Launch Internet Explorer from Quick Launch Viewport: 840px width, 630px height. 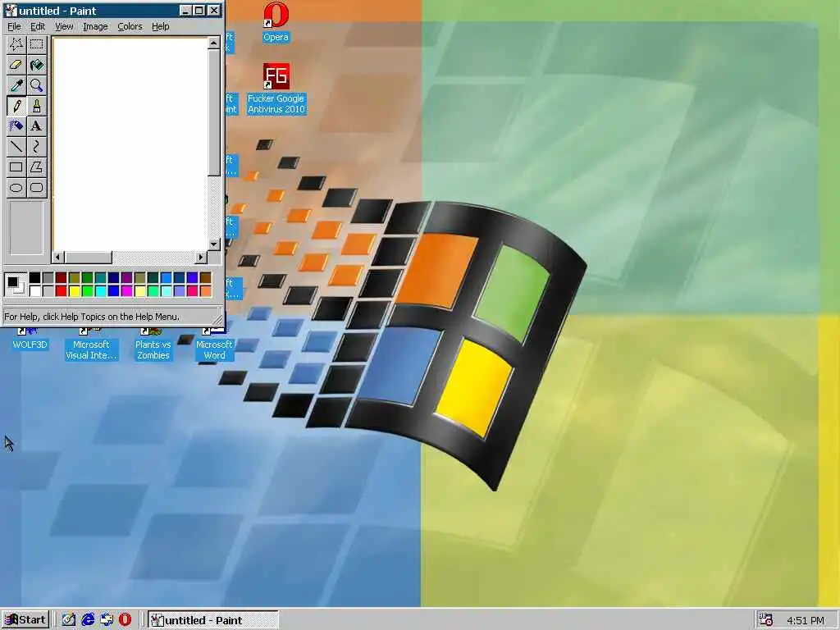pyautogui.click(x=88, y=620)
